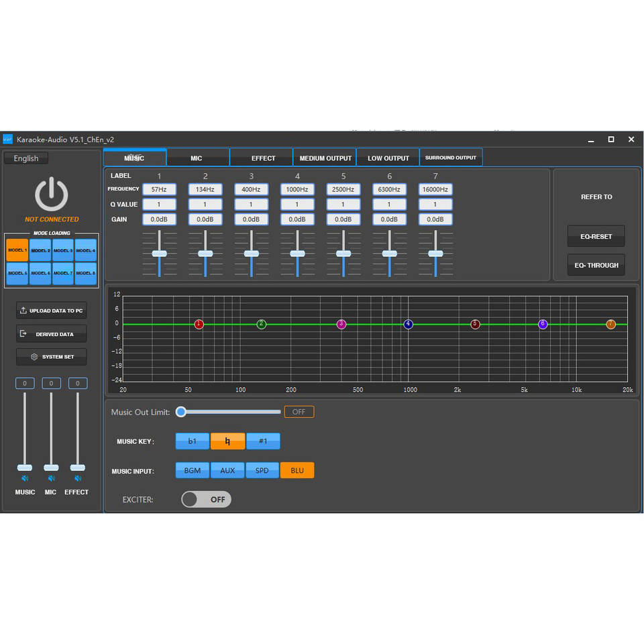The width and height of the screenshot is (644, 644).
Task: Click the Upload Data to PC button
Action: tap(52, 311)
